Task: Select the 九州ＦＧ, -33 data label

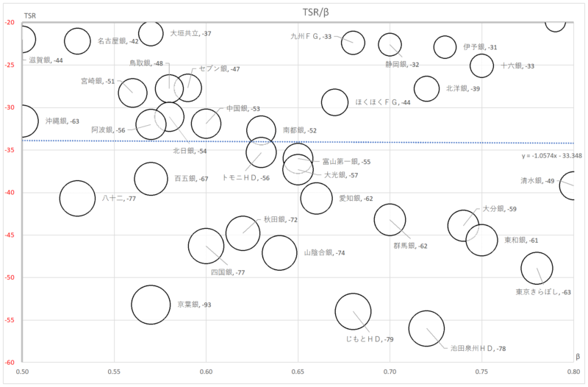Action: [x=311, y=36]
